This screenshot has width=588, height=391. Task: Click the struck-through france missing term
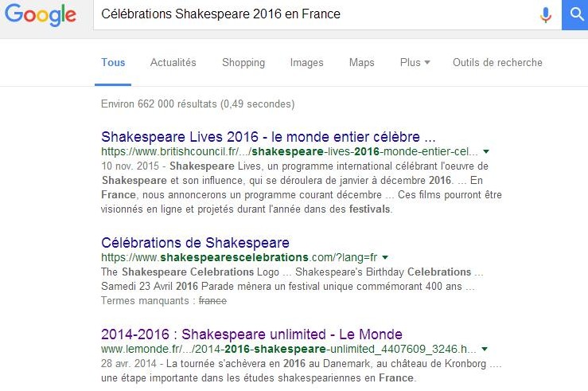(212, 301)
